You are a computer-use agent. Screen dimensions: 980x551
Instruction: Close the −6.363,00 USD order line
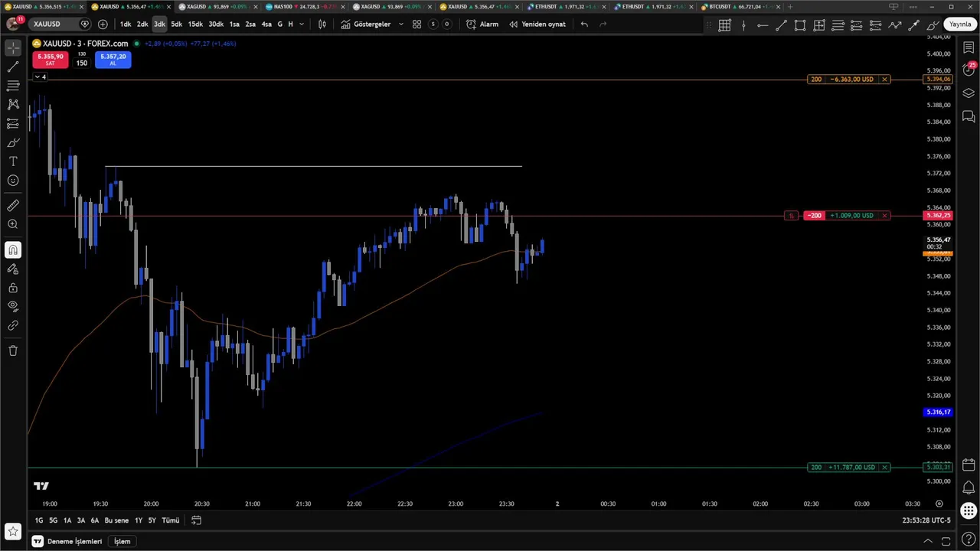tap(884, 80)
